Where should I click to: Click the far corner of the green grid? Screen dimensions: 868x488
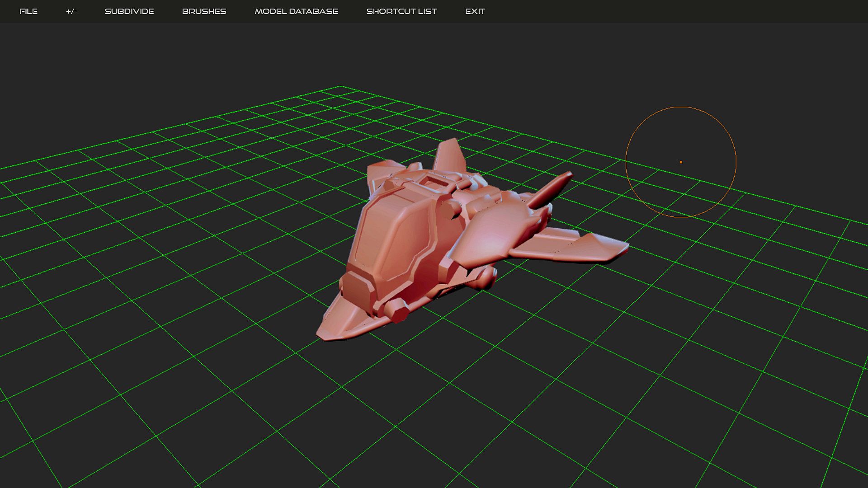tap(341, 86)
